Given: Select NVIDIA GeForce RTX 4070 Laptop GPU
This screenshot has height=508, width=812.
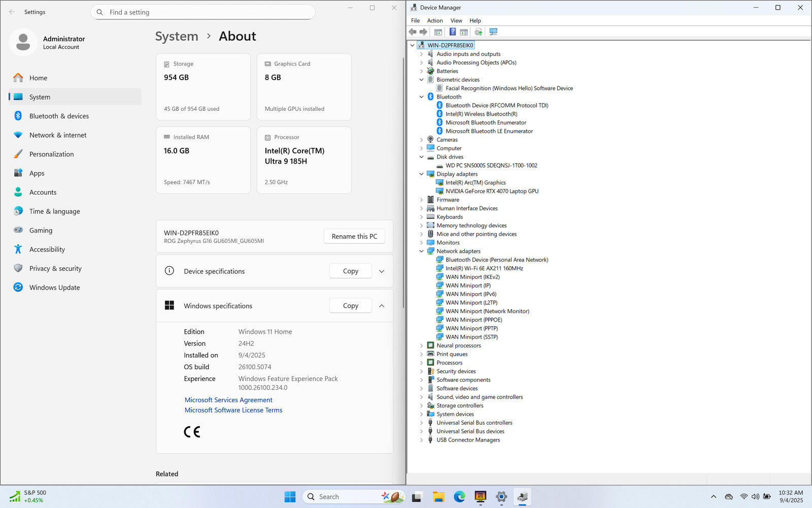Looking at the screenshot, I should point(491,191).
